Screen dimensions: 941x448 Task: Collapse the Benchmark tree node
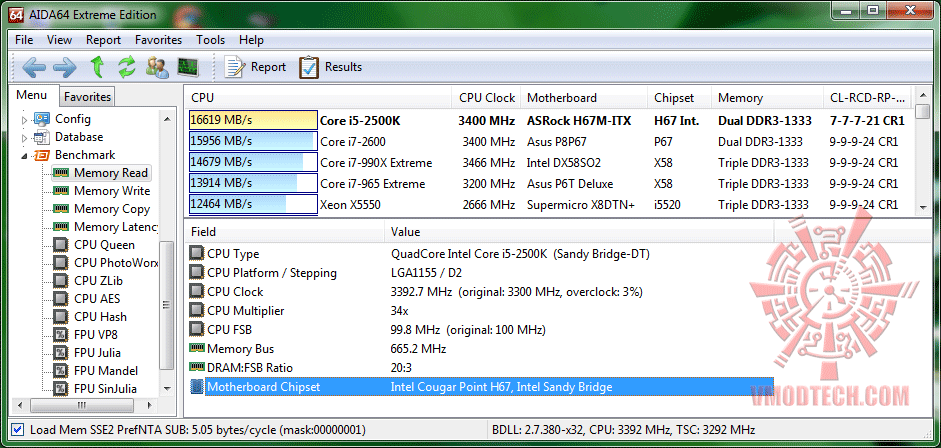tap(25, 156)
